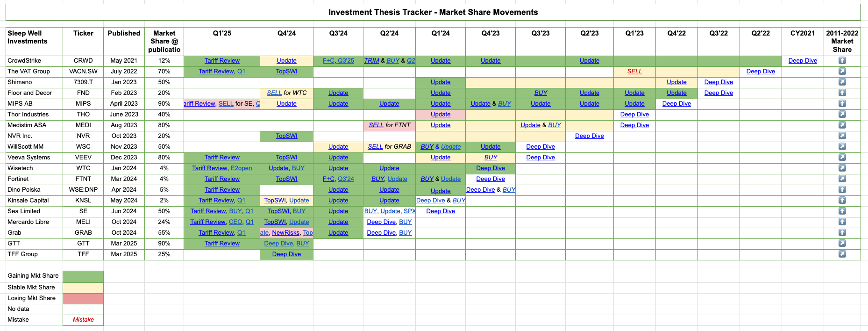
Task: Open CrowdStrike's CY2021 Deep Dive link
Action: pos(803,60)
